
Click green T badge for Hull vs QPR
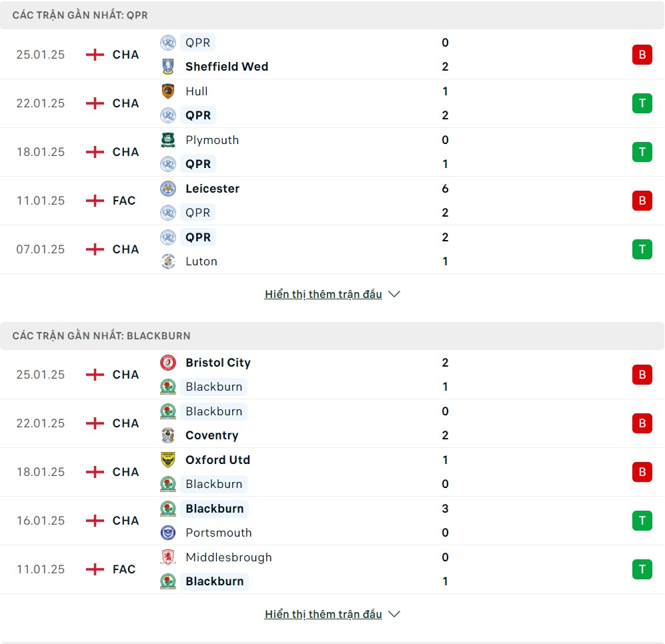[x=642, y=103]
